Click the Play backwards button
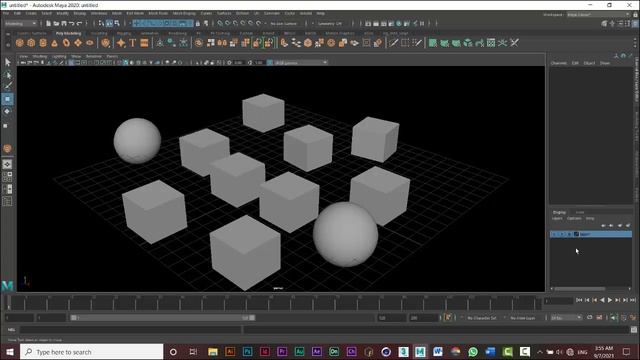640x360 pixels. (602, 300)
